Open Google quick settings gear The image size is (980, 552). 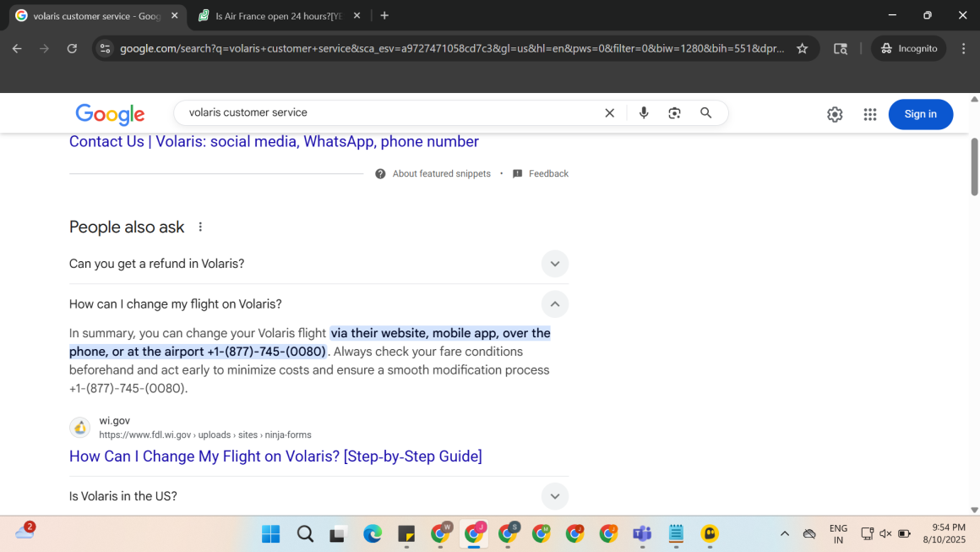pyautogui.click(x=835, y=114)
